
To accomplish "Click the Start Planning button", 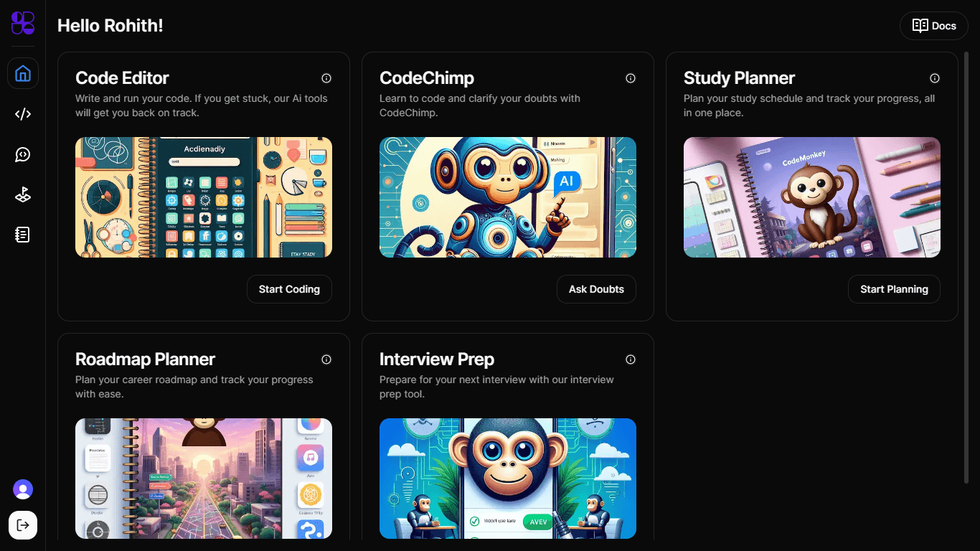I will tap(895, 289).
